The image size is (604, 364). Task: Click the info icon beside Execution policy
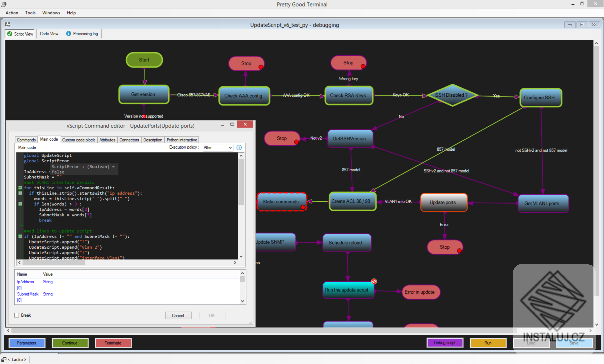coord(239,148)
